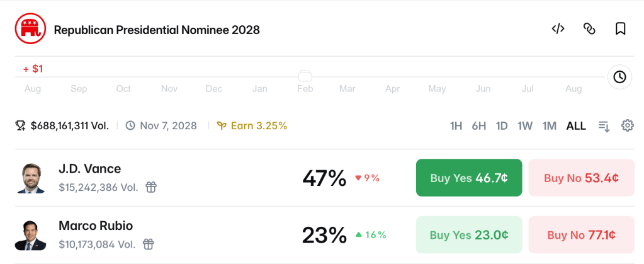Open chart settings gear icon
The image size is (644, 264).
click(x=627, y=125)
